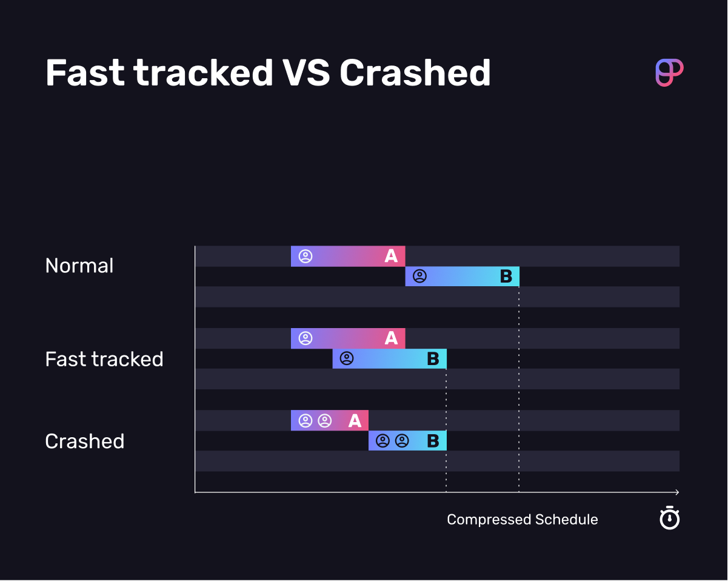Click person icon on Normal task A bar

point(306,257)
